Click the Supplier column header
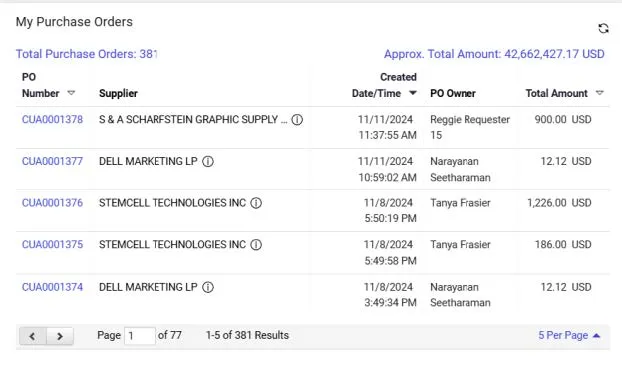This screenshot has height=370, width=622. [118, 94]
